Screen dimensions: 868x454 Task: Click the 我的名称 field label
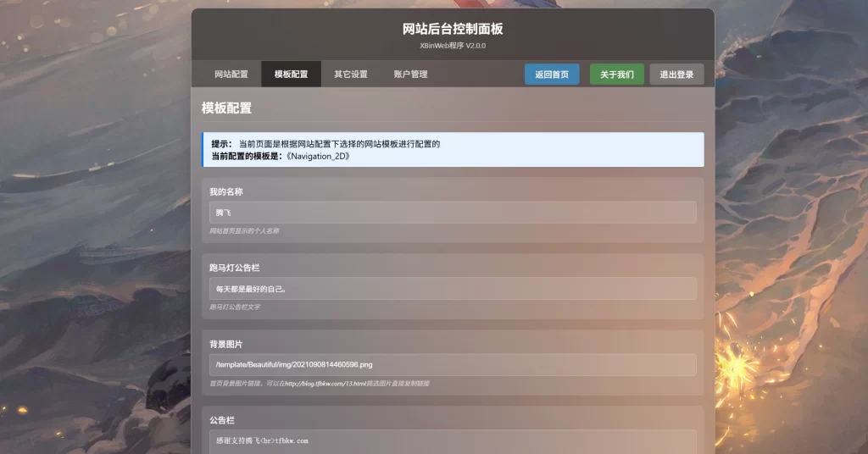point(226,192)
